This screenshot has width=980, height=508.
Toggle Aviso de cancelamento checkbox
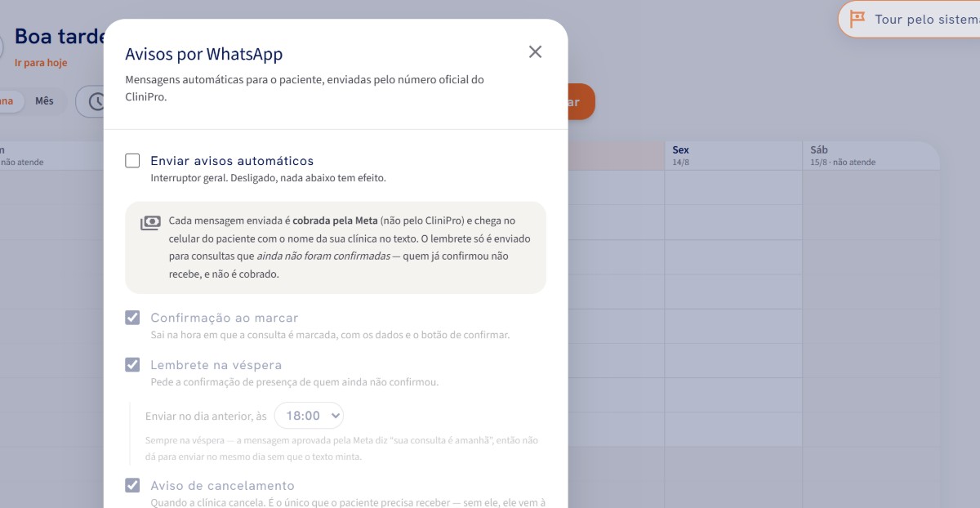(x=132, y=485)
